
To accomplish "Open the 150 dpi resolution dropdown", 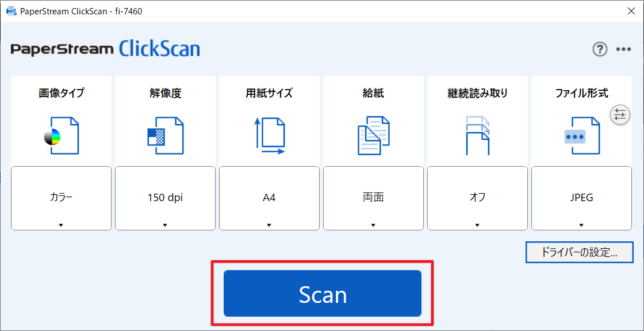I will 165,198.
